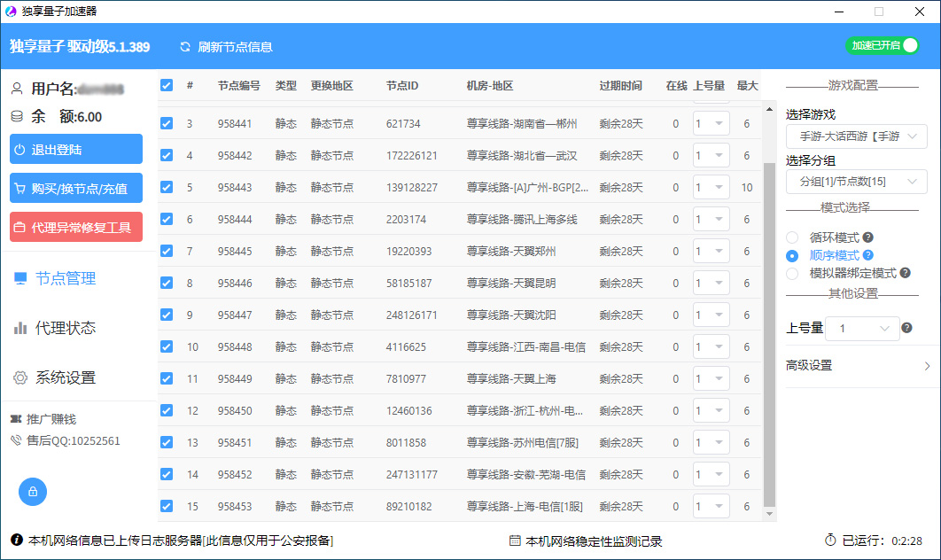
Task: Select the 循环模式 radio button
Action: pyautogui.click(x=792, y=237)
